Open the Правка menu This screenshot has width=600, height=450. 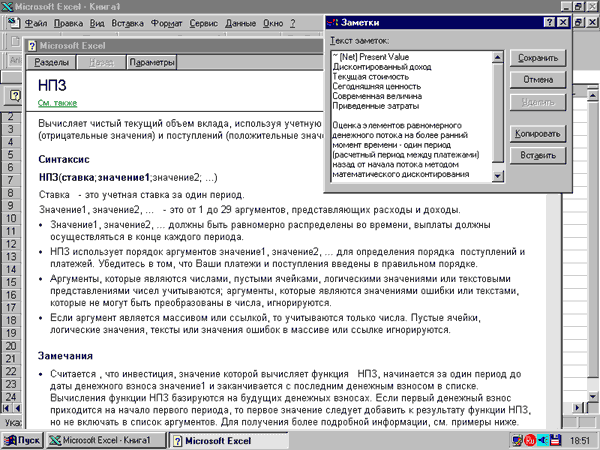coord(68,23)
